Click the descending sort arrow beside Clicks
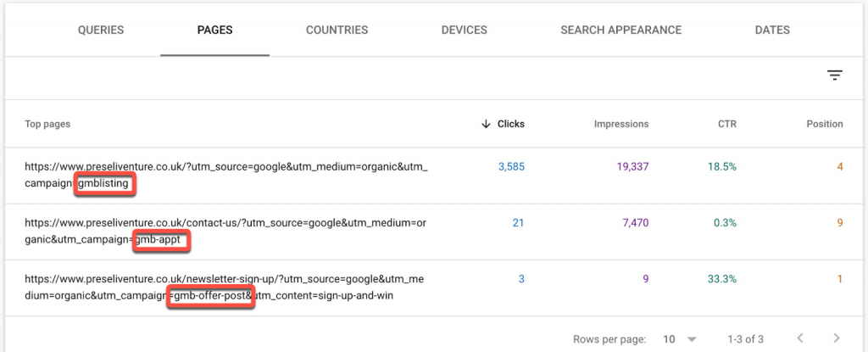The height and width of the screenshot is (352, 868). pyautogui.click(x=486, y=124)
